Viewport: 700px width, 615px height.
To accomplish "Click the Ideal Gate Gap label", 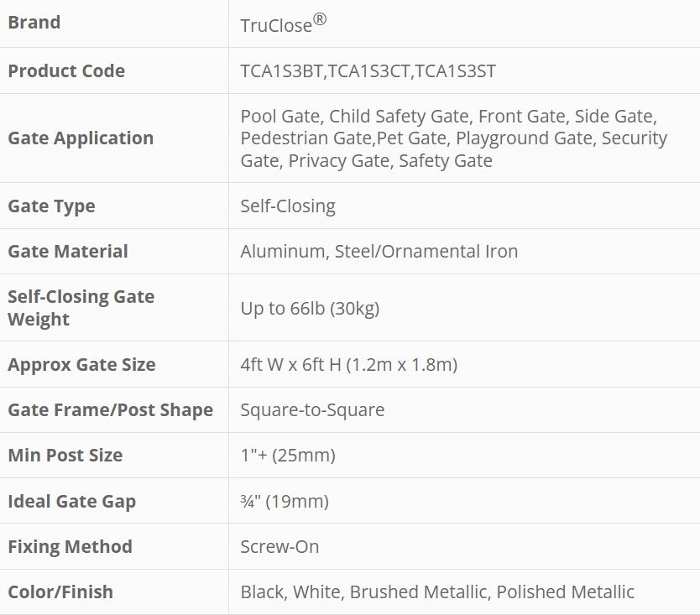I will [x=71, y=502].
